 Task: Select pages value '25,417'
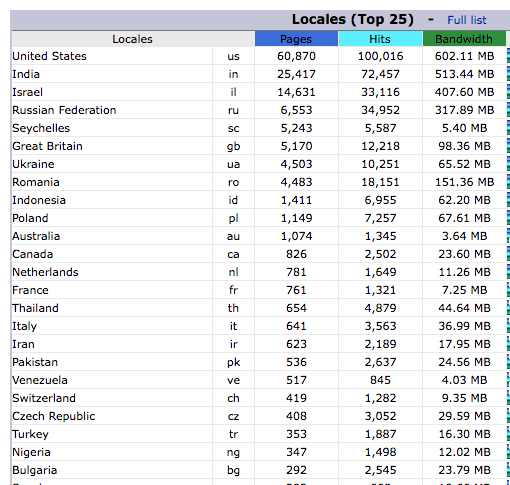coord(296,74)
